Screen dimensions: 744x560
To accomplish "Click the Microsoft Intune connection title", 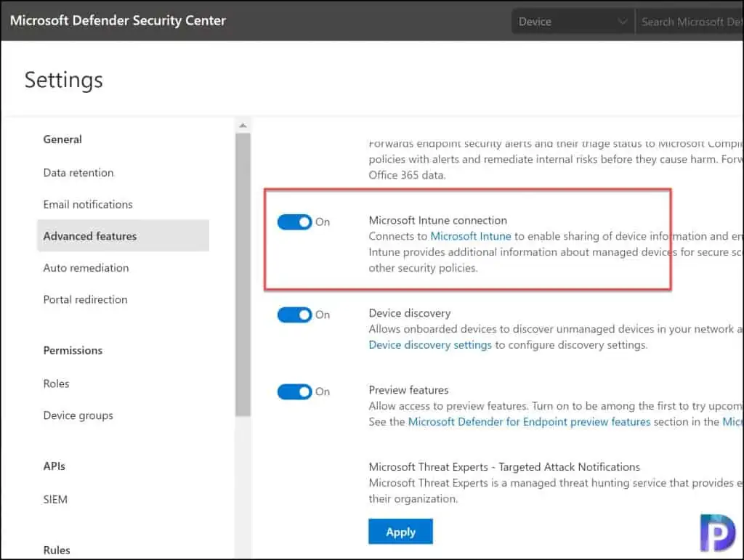I will coord(437,221).
